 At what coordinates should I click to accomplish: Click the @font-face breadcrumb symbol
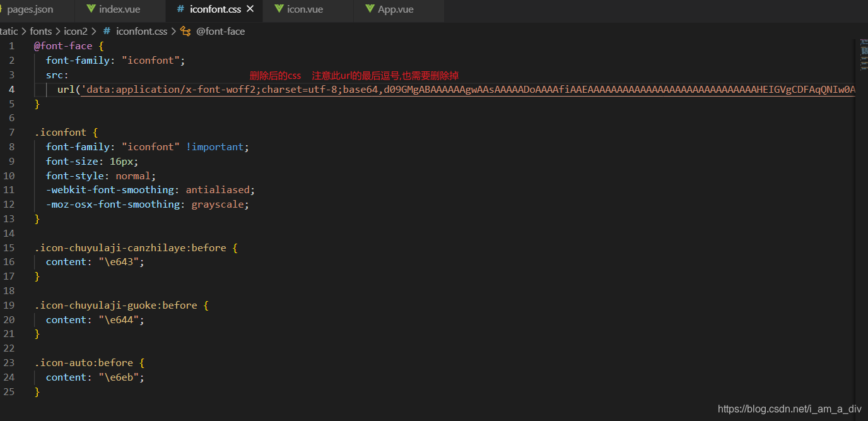point(220,31)
